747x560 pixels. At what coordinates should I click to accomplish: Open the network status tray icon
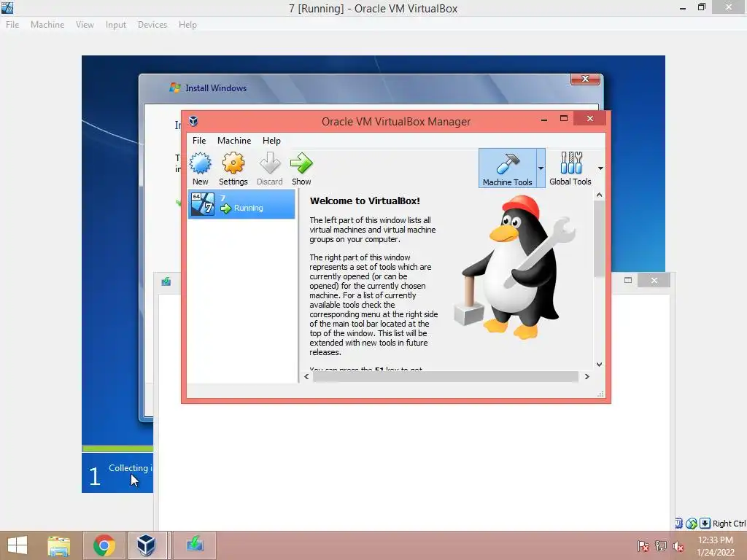661,546
